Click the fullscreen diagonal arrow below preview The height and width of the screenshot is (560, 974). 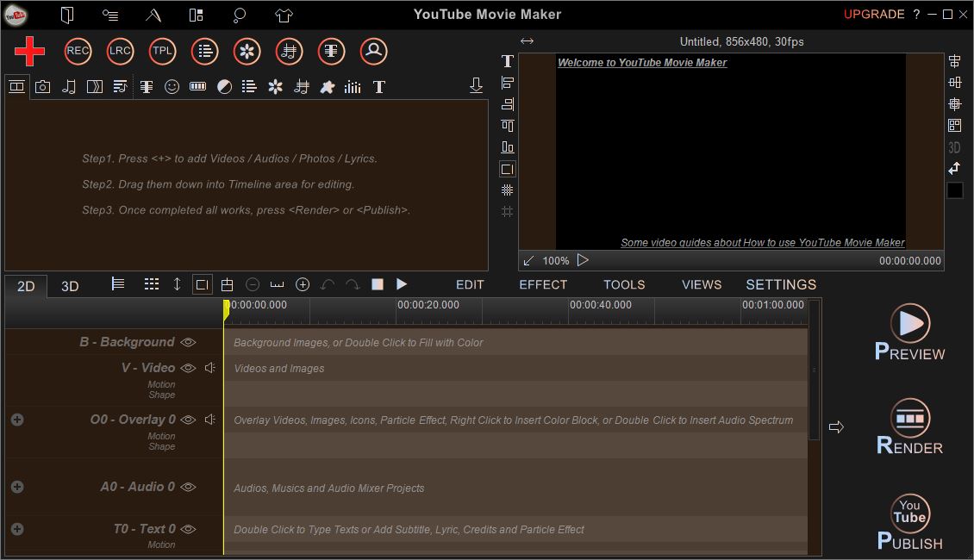528,261
